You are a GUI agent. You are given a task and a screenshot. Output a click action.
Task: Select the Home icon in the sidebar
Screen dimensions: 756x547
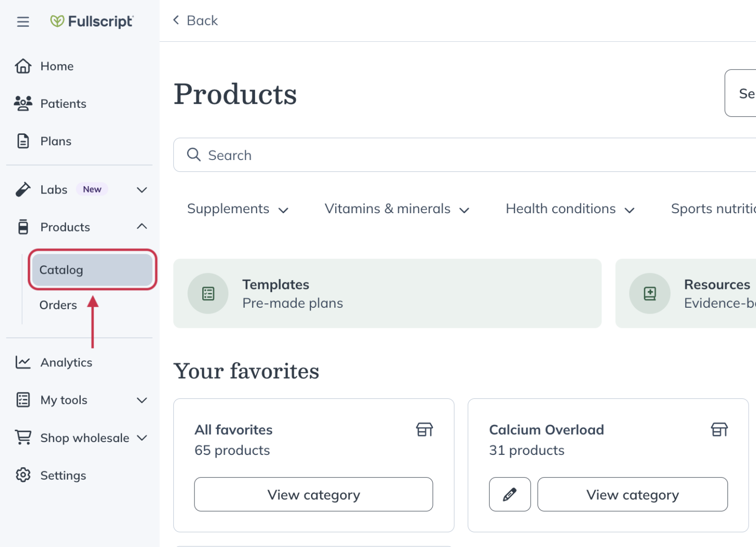[x=23, y=65]
